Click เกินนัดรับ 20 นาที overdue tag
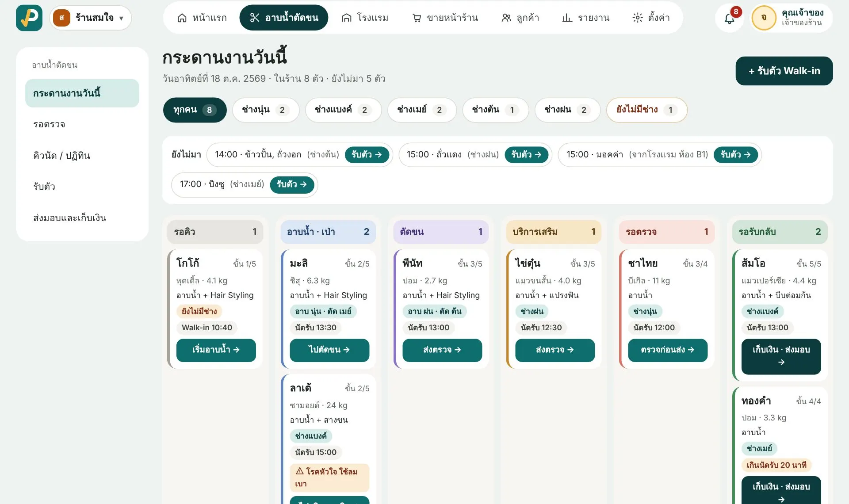The image size is (849, 504). (x=776, y=465)
